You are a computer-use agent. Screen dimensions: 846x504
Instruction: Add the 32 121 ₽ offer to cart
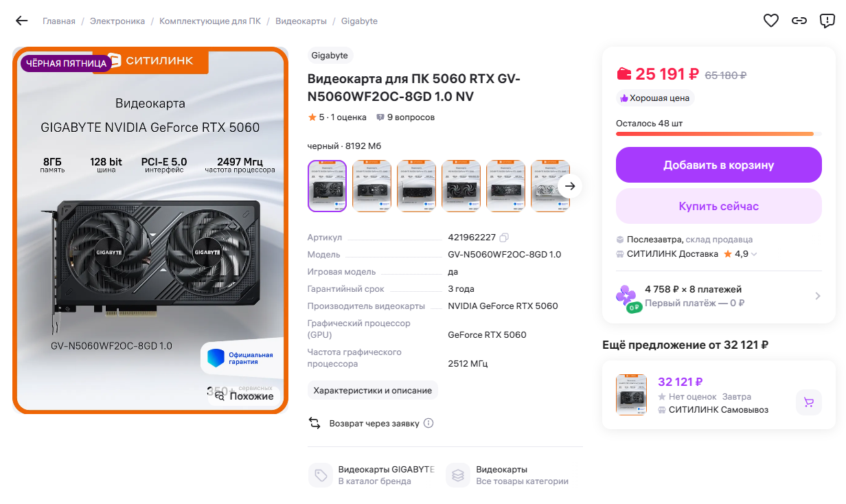click(x=808, y=402)
